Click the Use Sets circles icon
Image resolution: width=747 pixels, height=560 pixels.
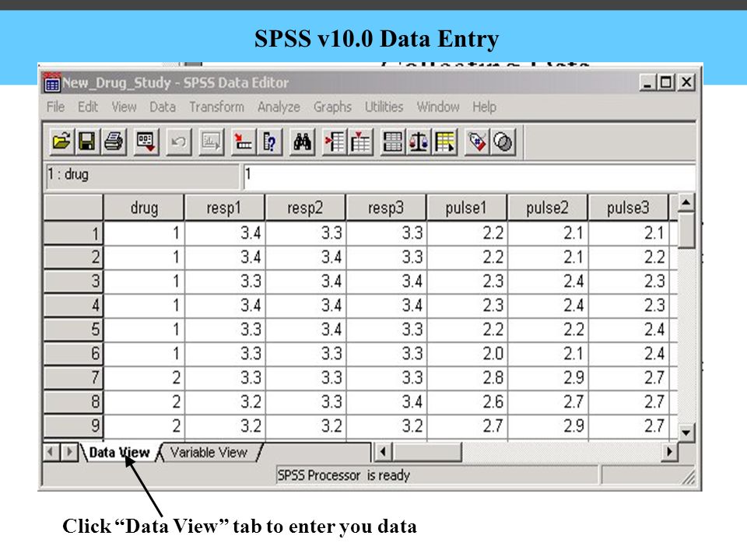[503, 142]
